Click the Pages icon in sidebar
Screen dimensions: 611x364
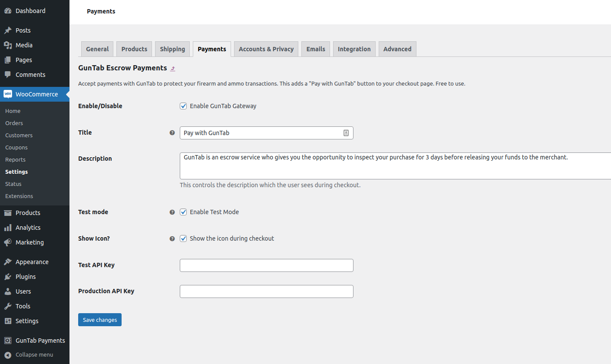pyautogui.click(x=8, y=60)
